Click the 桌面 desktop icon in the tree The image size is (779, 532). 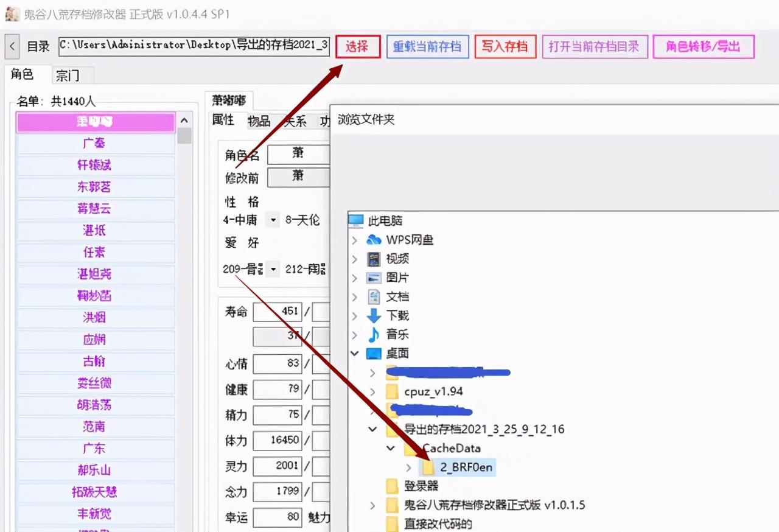(x=374, y=353)
